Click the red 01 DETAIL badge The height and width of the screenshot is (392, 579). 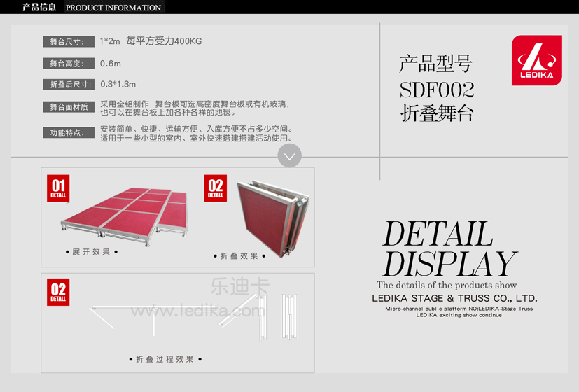tap(58, 188)
